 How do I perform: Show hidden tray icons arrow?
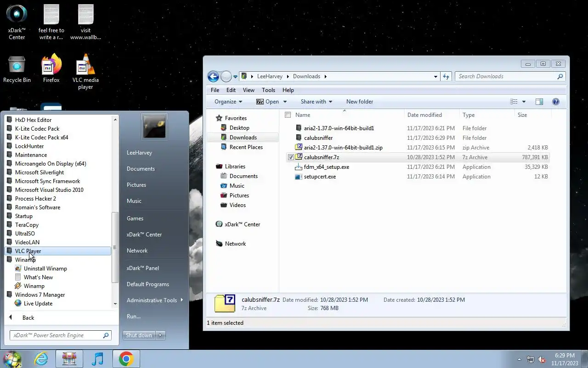coord(519,359)
